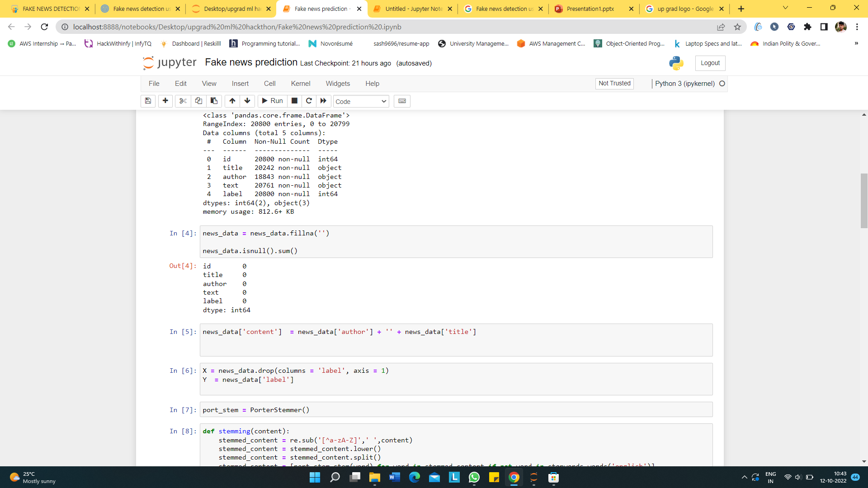868x488 pixels.
Task: Open the Cell menu
Action: 269,84
